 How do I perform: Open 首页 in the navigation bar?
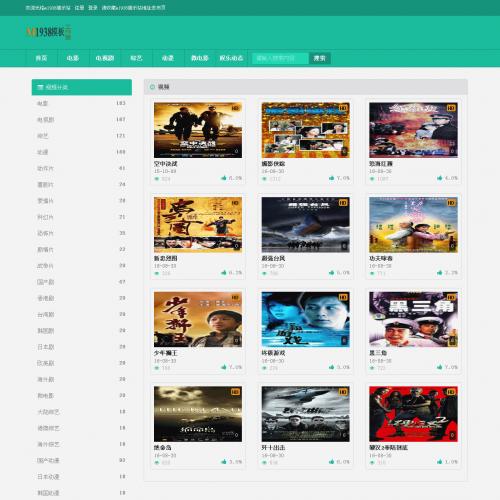pyautogui.click(x=41, y=58)
